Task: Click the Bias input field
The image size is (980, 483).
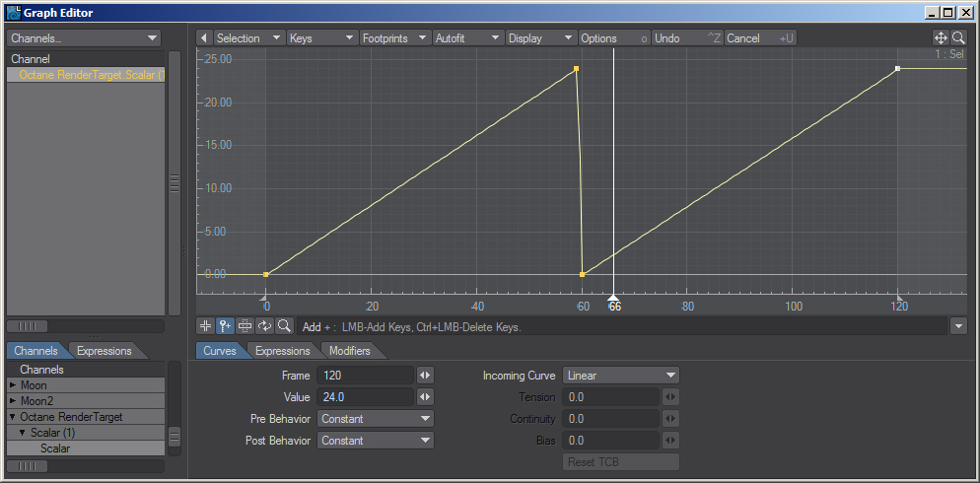Action: click(610, 441)
